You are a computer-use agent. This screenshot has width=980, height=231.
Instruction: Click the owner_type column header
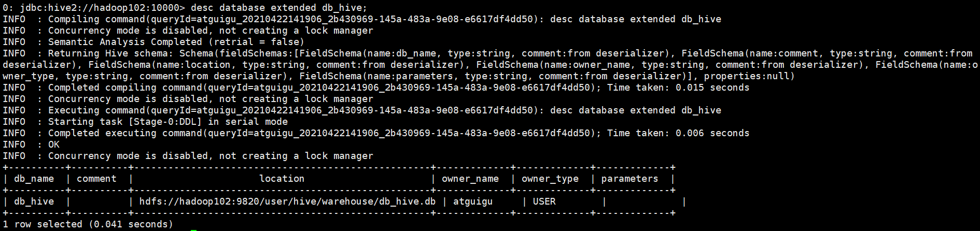(550, 179)
